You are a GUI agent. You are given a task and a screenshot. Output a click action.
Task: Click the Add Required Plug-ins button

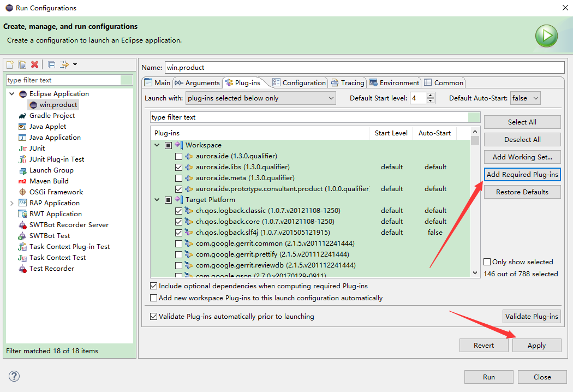pos(522,174)
